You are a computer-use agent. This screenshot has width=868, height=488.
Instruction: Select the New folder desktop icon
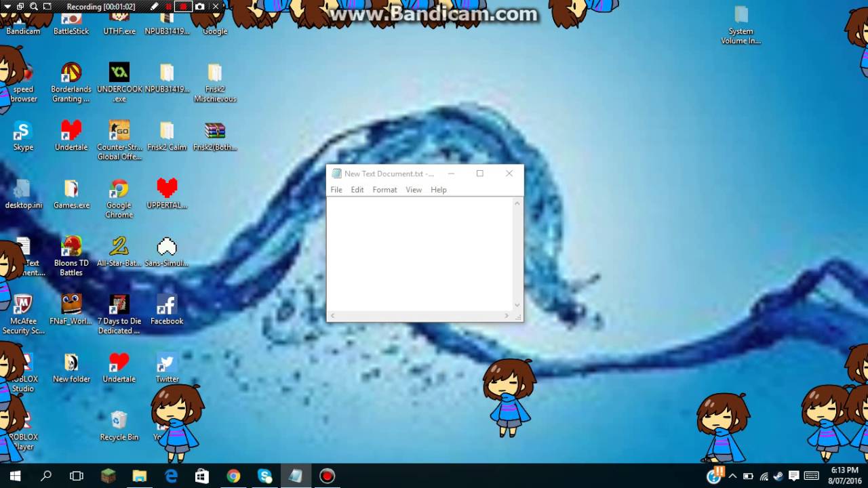[71, 368]
